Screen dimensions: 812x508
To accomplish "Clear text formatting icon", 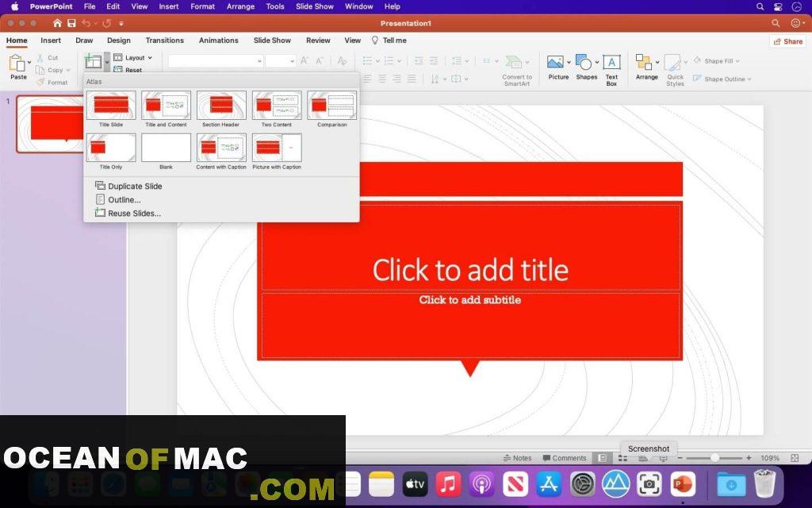I will click(341, 60).
